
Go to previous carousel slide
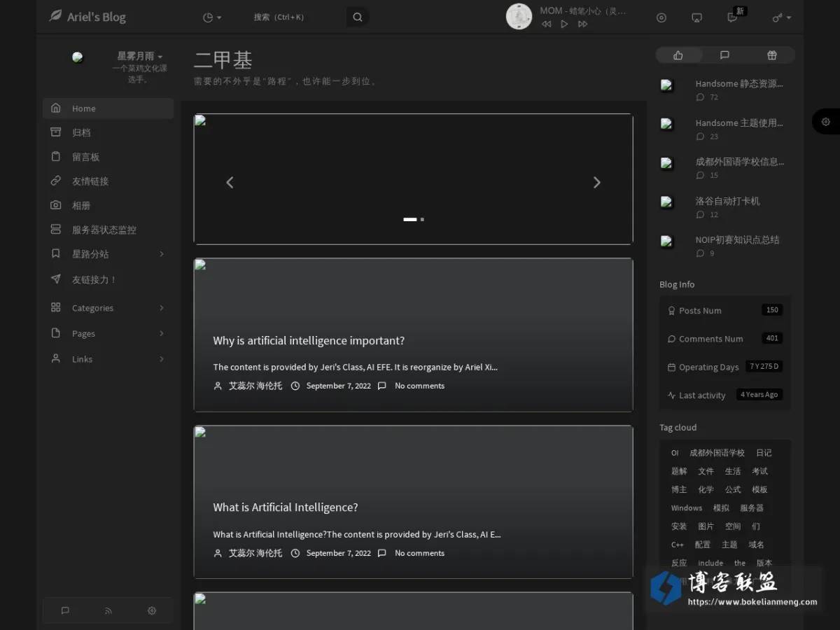point(230,182)
